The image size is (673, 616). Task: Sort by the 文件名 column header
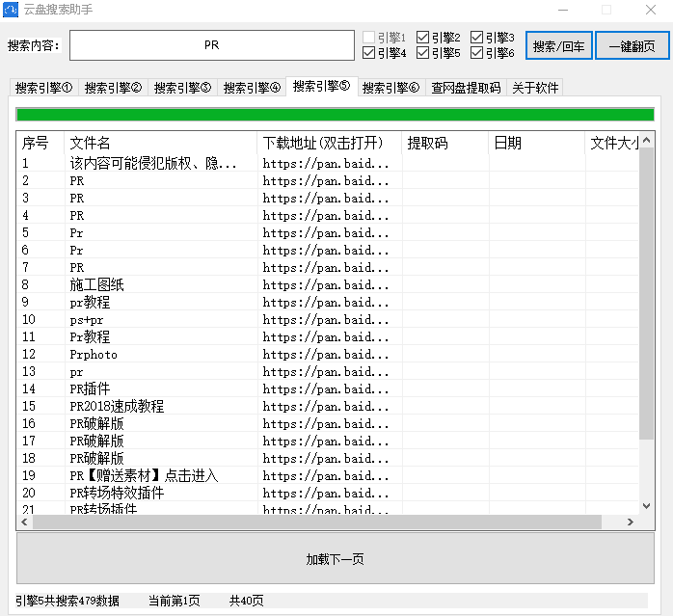[160, 143]
